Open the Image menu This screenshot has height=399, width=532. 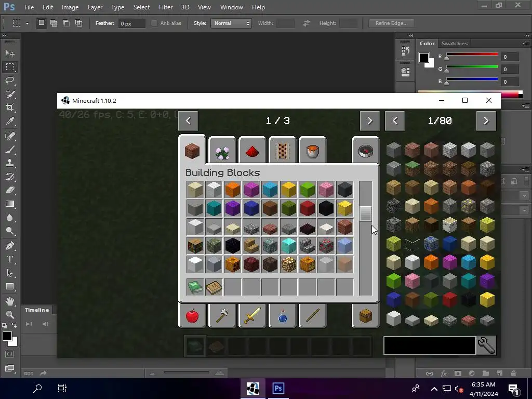[x=70, y=7]
